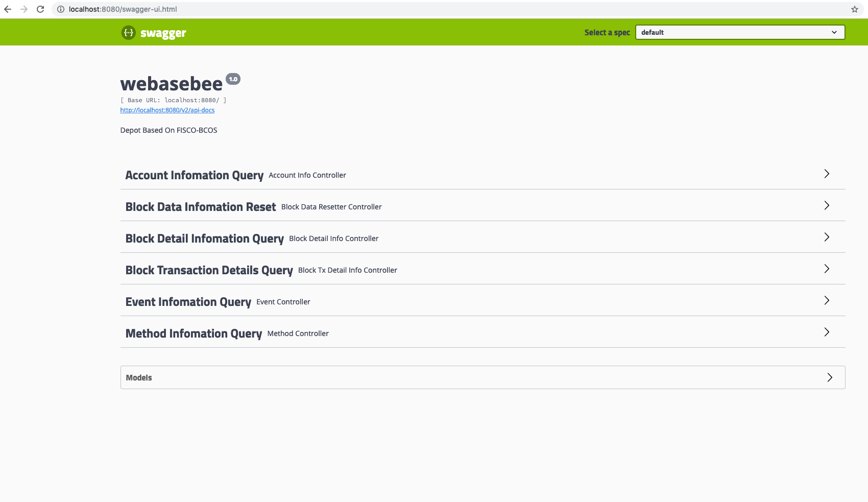Viewport: 868px width, 502px height.
Task: Click the browser back arrow
Action: (x=8, y=9)
